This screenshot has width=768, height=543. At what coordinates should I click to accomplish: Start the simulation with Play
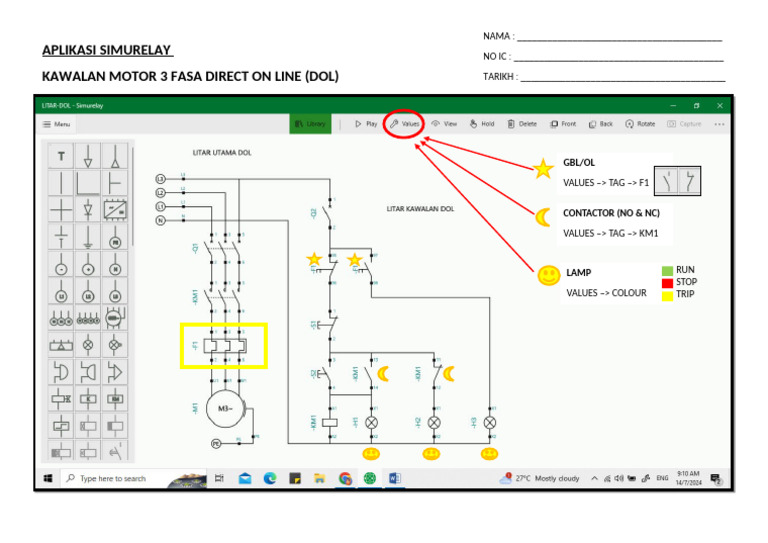pyautogui.click(x=366, y=124)
